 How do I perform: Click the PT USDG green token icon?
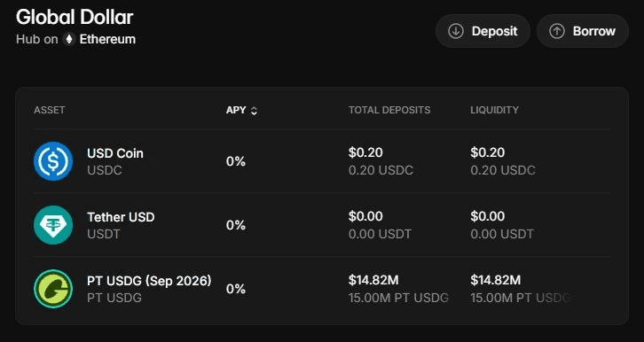click(x=53, y=289)
